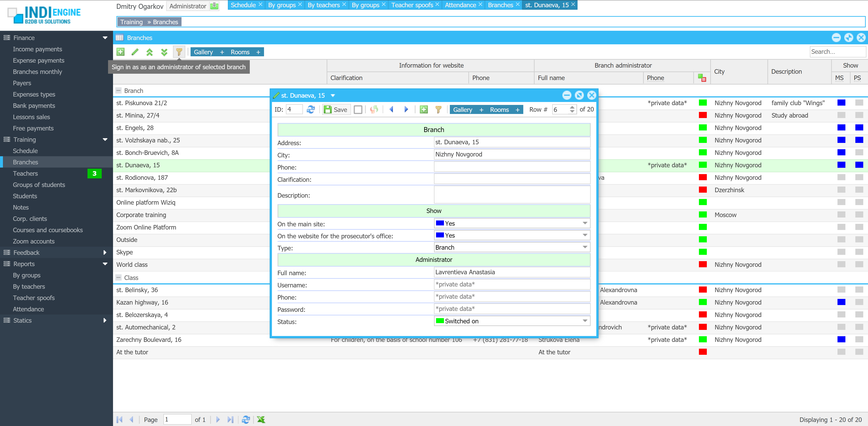
Task: Click the red status swatch for st. Rodionova, 187
Action: click(x=703, y=177)
